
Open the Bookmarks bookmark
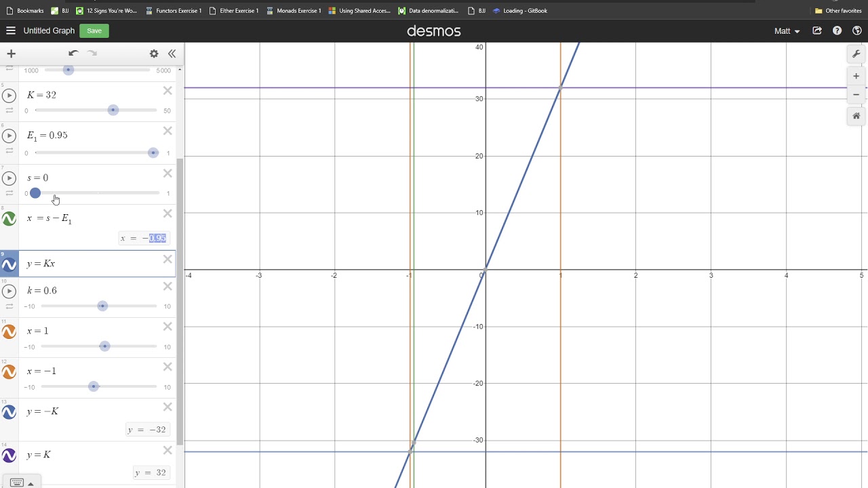click(25, 11)
